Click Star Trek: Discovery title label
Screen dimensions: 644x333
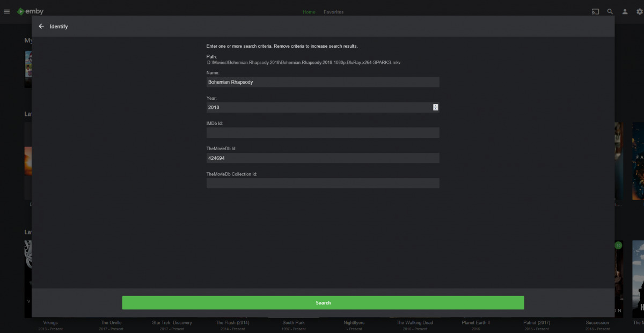[172, 323]
